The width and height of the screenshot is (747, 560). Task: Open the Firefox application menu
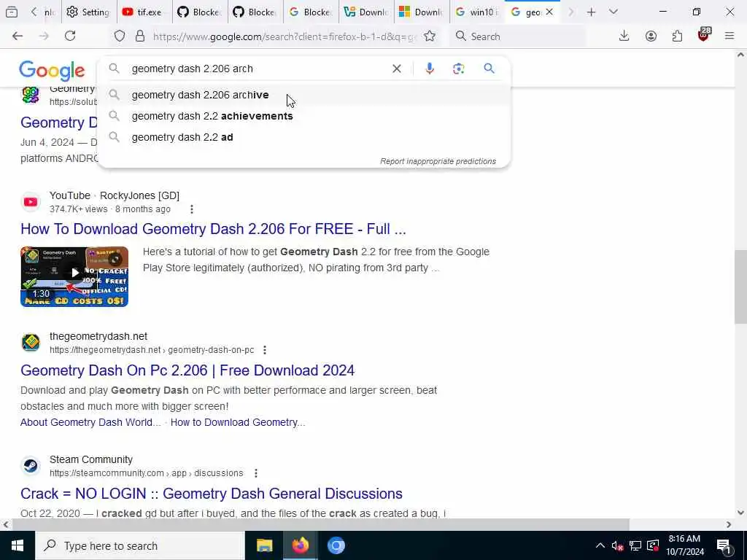point(729,36)
